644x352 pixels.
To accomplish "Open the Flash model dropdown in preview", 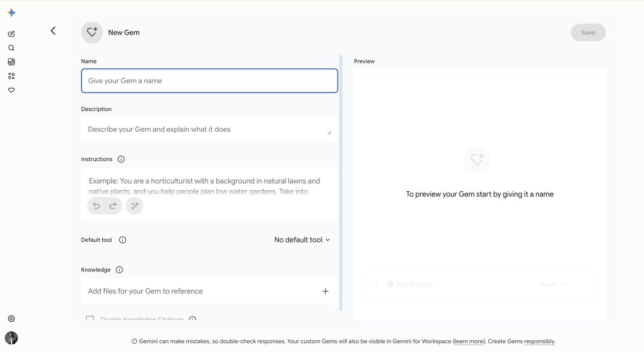I will [554, 284].
